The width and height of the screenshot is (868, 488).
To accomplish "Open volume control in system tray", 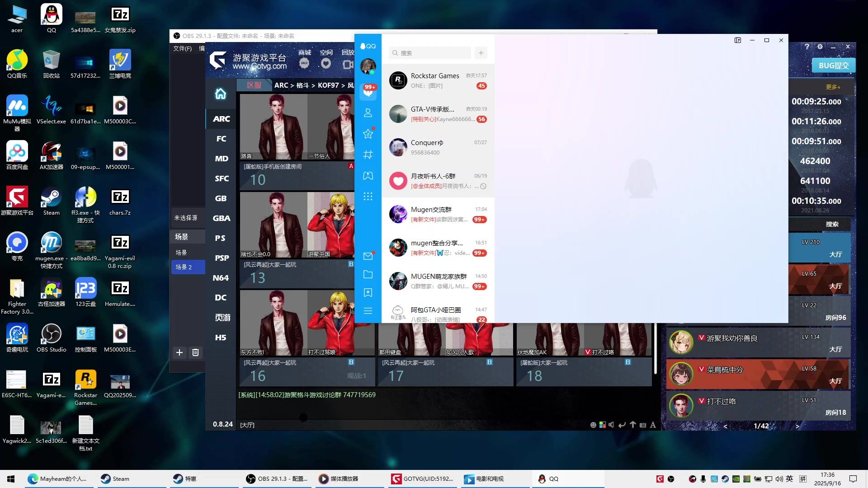I will (778, 479).
